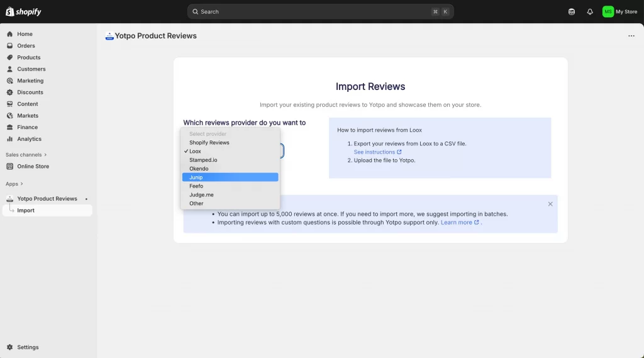Click the 5,000 reviews at once note
This screenshot has width=644, height=358.
click(x=362, y=214)
